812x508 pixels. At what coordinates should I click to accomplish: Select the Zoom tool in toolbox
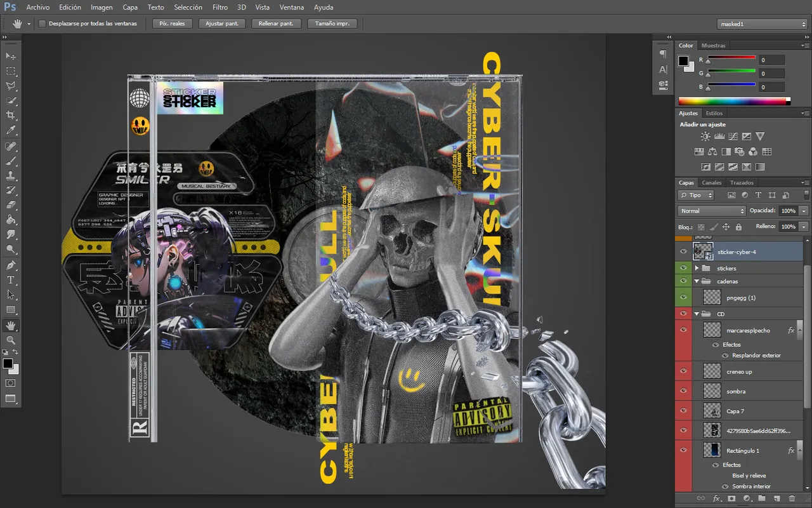(11, 340)
